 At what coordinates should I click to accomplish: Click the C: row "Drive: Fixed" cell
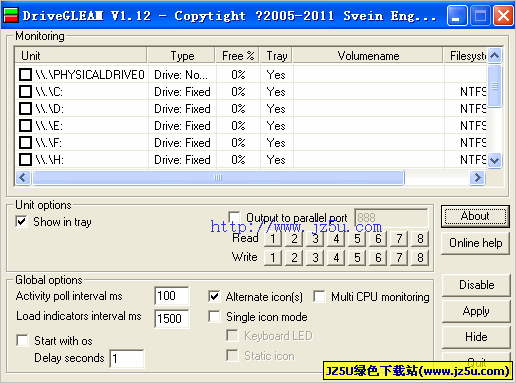[182, 92]
